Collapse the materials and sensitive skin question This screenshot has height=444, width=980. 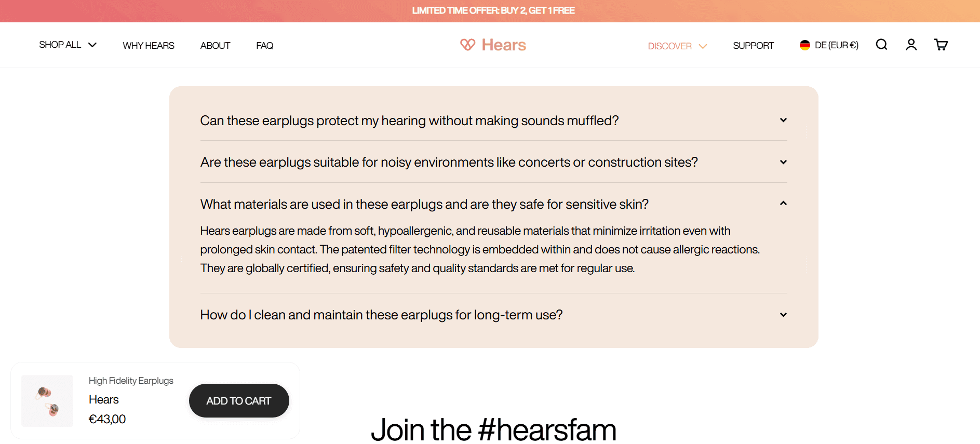(493, 204)
